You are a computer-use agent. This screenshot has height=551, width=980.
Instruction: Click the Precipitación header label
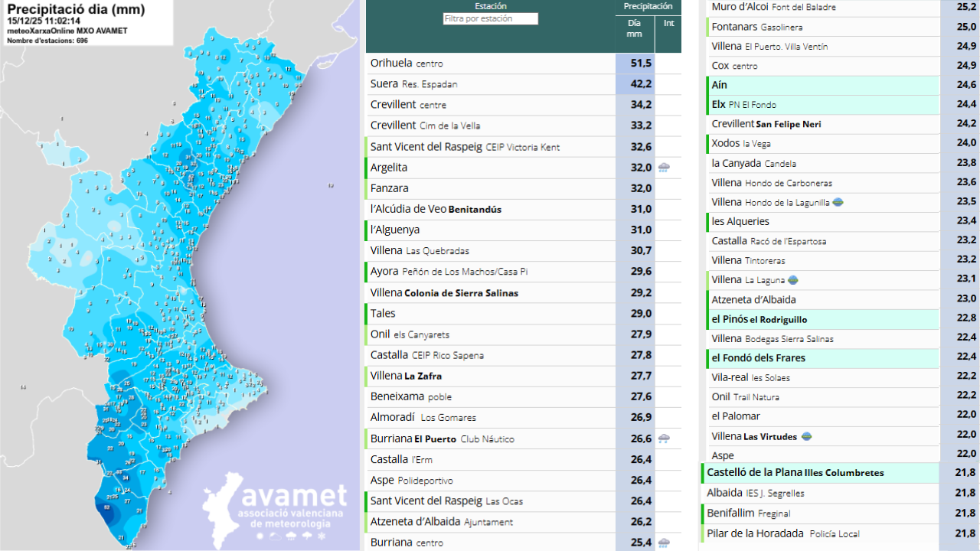pos(648,6)
